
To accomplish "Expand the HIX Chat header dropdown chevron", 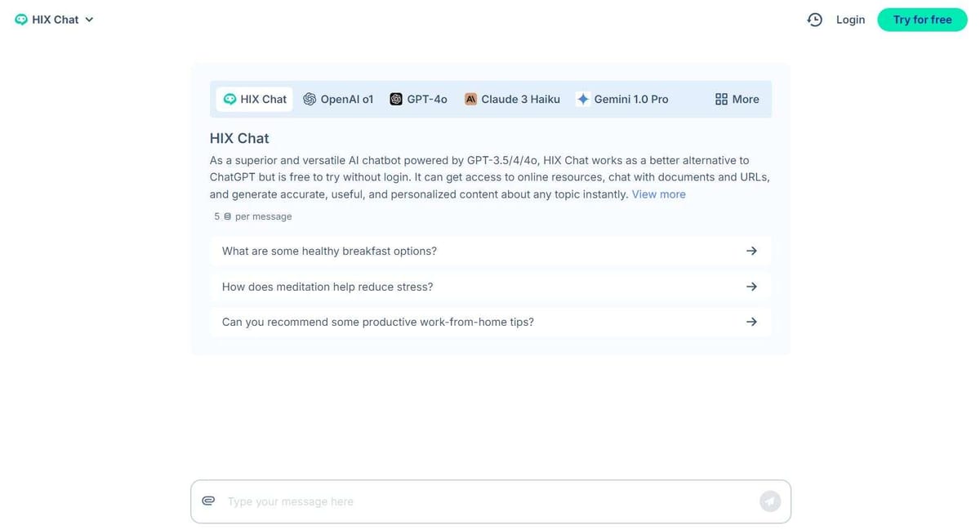I will point(89,20).
